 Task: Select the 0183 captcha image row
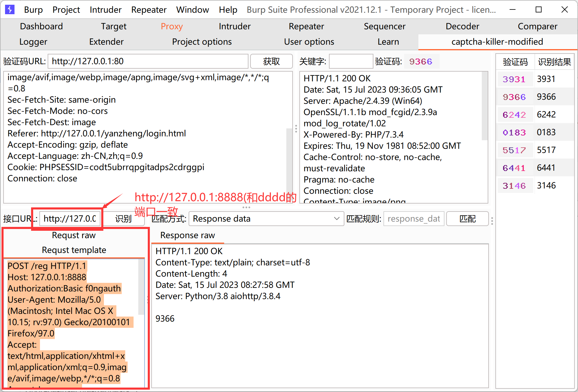click(514, 133)
